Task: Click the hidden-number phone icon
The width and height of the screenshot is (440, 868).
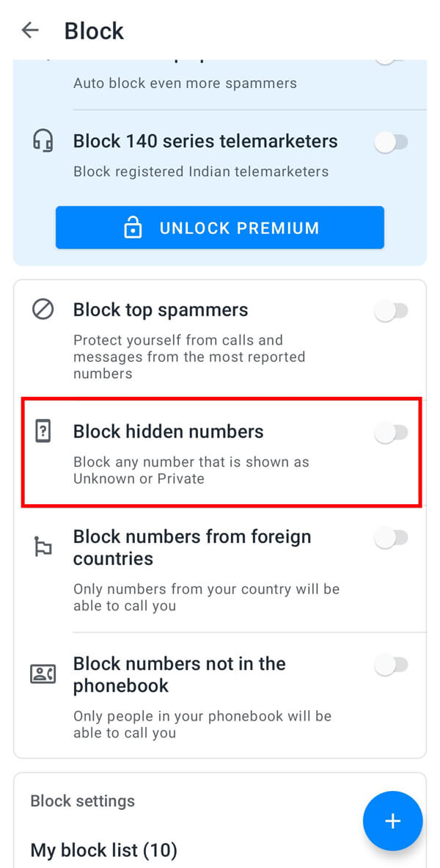Action: pyautogui.click(x=43, y=431)
